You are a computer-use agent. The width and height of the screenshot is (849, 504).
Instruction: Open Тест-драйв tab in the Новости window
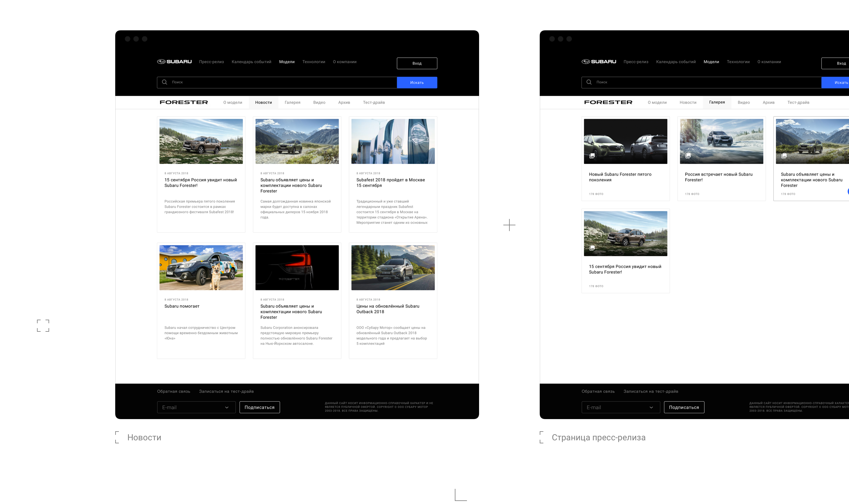tap(374, 102)
